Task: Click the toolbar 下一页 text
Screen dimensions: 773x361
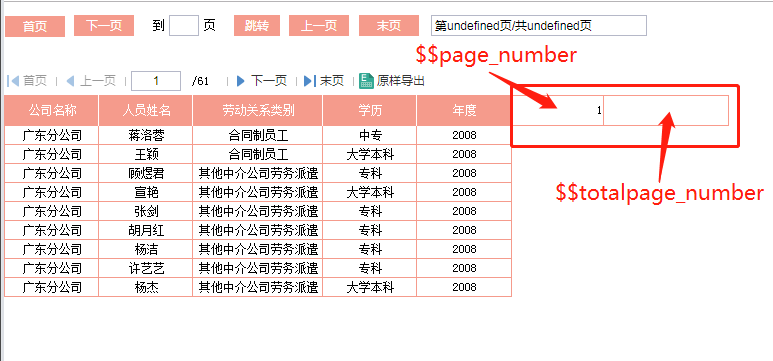Action: coord(269,81)
